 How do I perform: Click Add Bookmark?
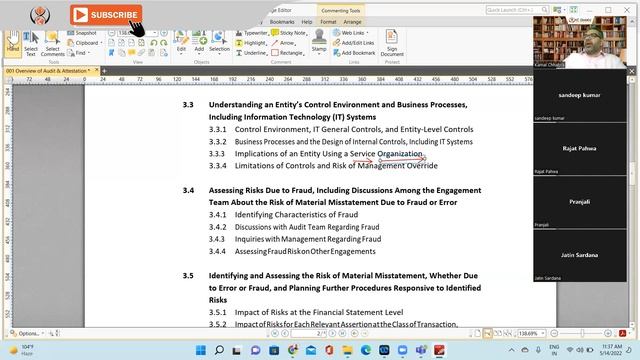click(x=354, y=53)
